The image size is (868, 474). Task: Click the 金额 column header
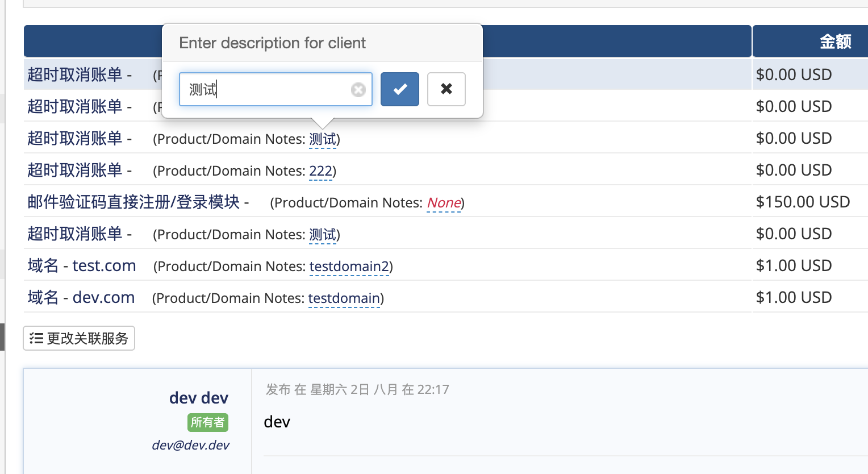(x=835, y=41)
